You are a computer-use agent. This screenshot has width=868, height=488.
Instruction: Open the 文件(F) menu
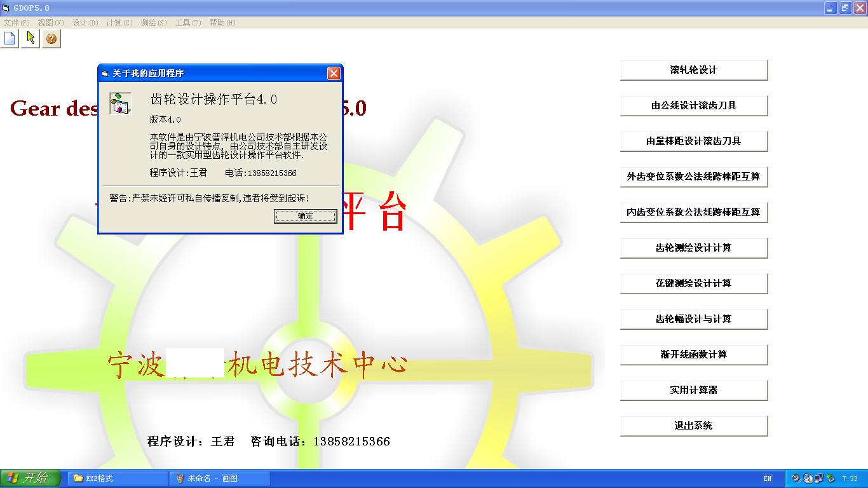click(17, 23)
